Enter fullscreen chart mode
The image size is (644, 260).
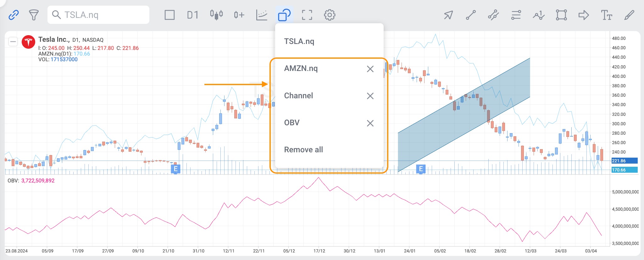pos(307,15)
